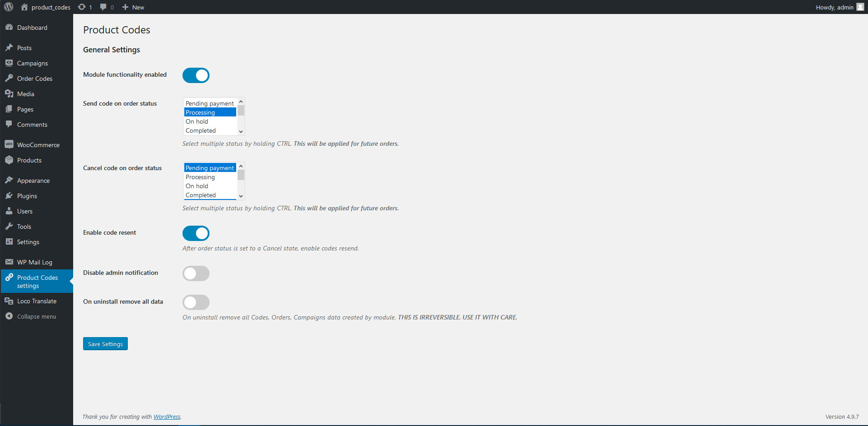This screenshot has width=868, height=426.
Task: Select Pending payment in Send code list
Action: [x=210, y=103]
